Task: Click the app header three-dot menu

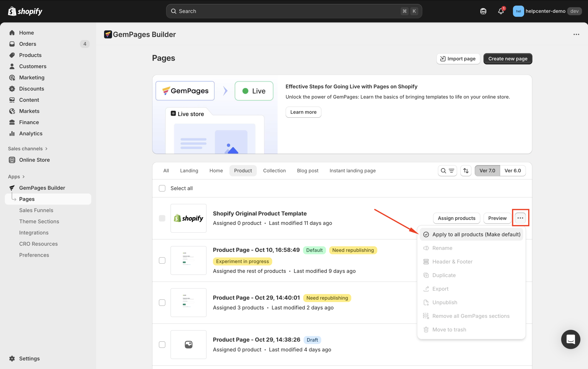Action: (576, 34)
